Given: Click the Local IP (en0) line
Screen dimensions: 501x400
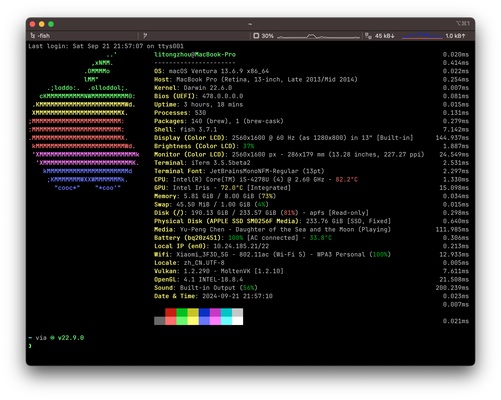Looking at the screenshot, I should point(211,246).
